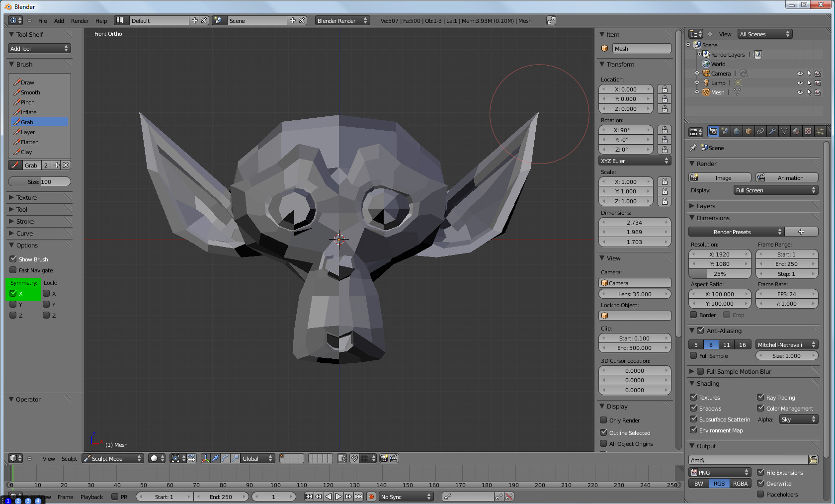Screen dimensions: 835x504
Task: Hide the Lamp object with its eye icon
Action: click(800, 83)
